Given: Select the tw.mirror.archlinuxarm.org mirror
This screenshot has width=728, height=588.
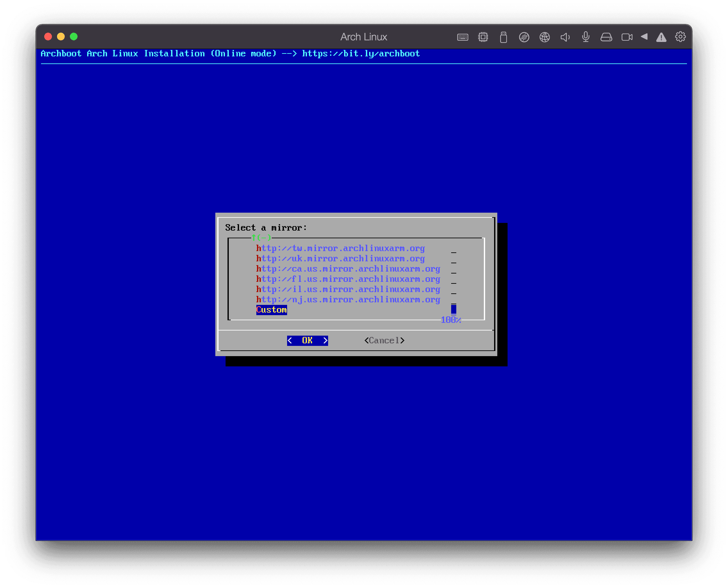Looking at the screenshot, I should (x=340, y=248).
